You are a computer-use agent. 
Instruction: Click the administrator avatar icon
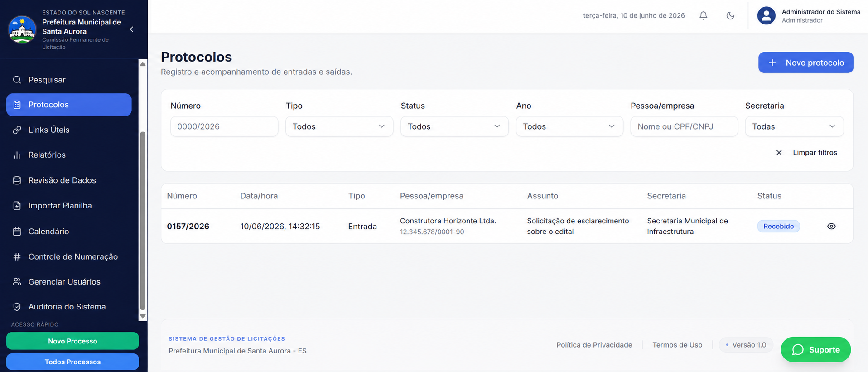click(766, 15)
